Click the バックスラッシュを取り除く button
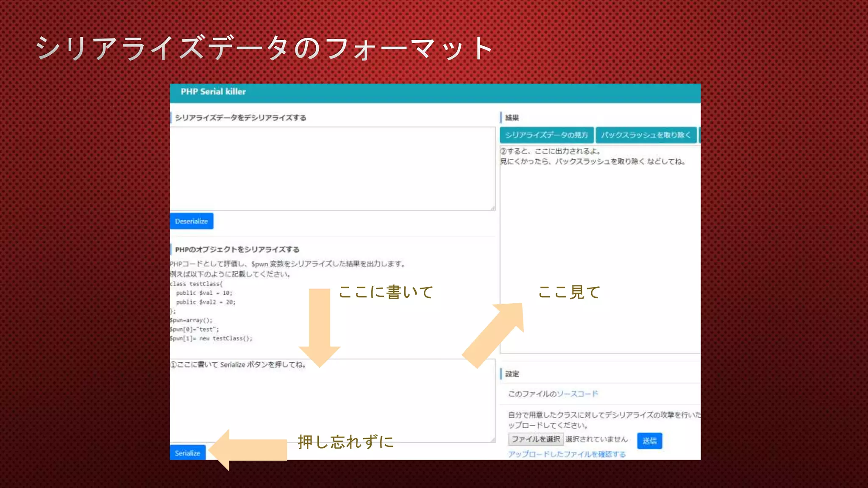This screenshot has height=488, width=868. (x=646, y=135)
